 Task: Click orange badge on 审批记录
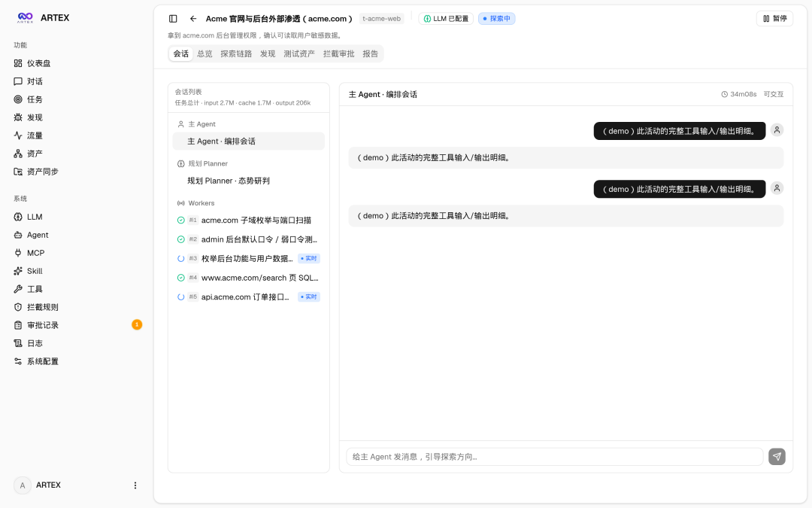[x=137, y=324]
